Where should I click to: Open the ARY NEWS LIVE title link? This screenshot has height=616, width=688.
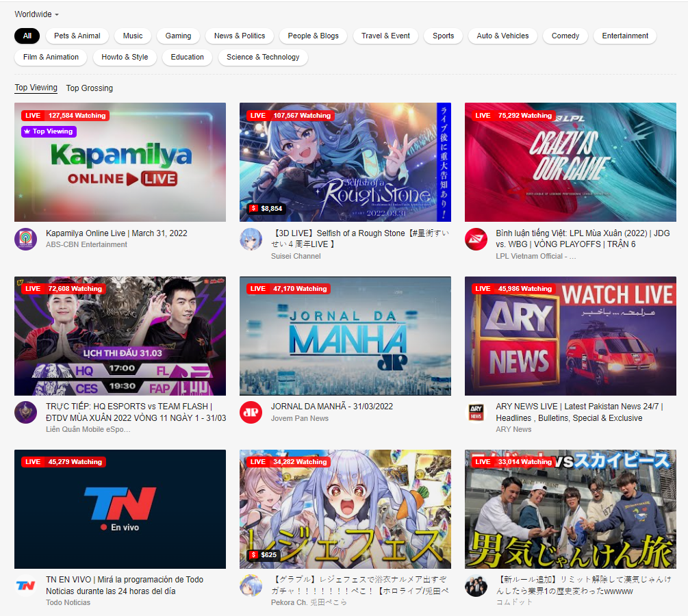[x=580, y=412]
